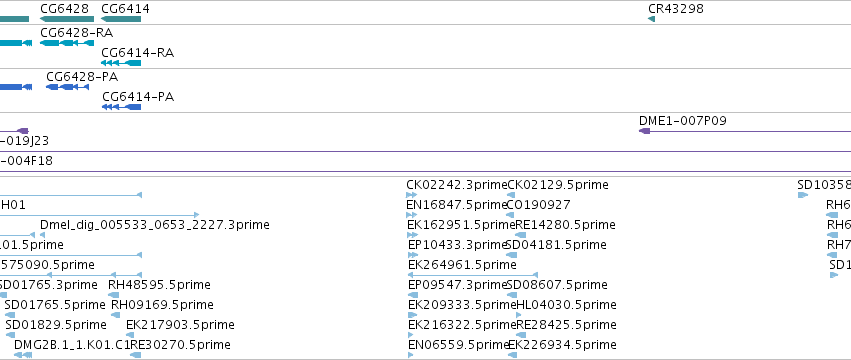Select the CG6414-PA coding sequence glyph
Viewport: 851px width, 360px height.
[122, 107]
